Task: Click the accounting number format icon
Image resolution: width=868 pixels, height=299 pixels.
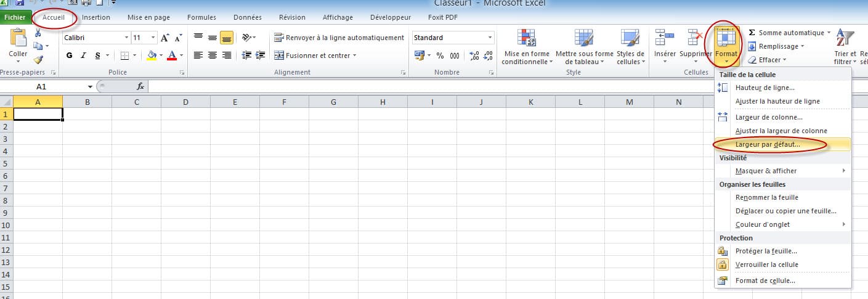Action: (x=420, y=55)
